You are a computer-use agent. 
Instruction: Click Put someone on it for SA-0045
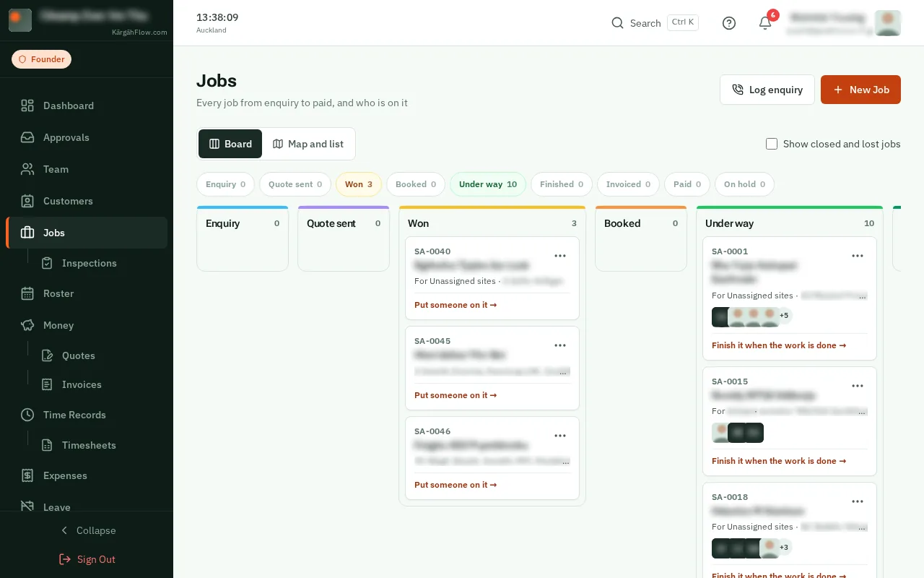click(456, 395)
